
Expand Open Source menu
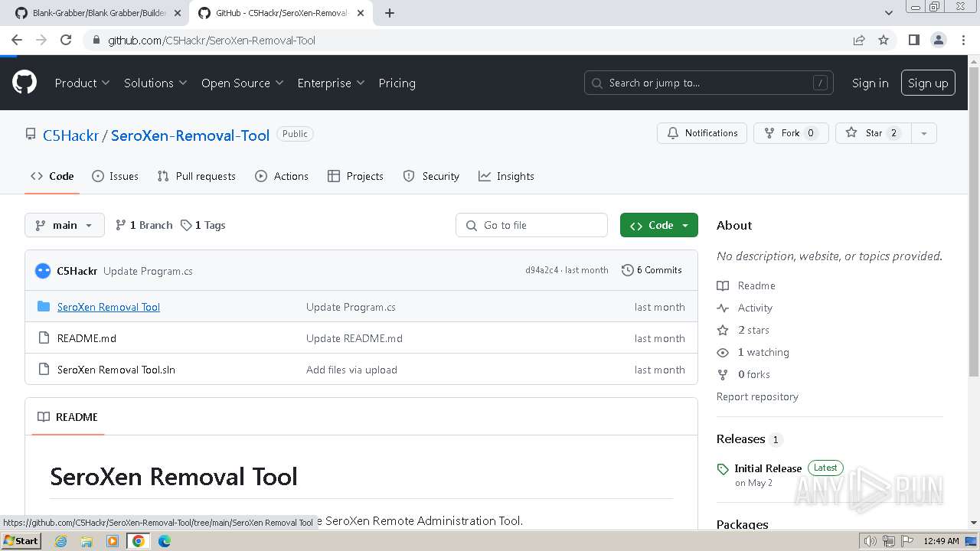coord(242,83)
